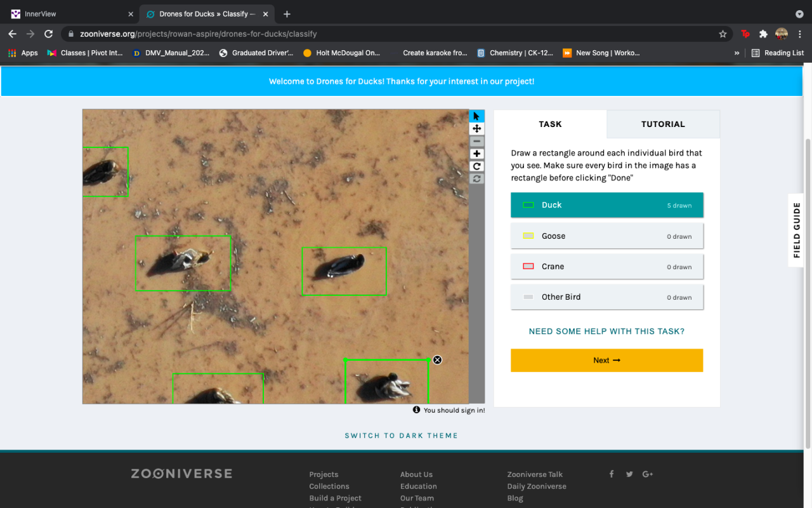Open Apps bookmark shortcut
Viewport: 812px width, 508px height.
[23, 53]
